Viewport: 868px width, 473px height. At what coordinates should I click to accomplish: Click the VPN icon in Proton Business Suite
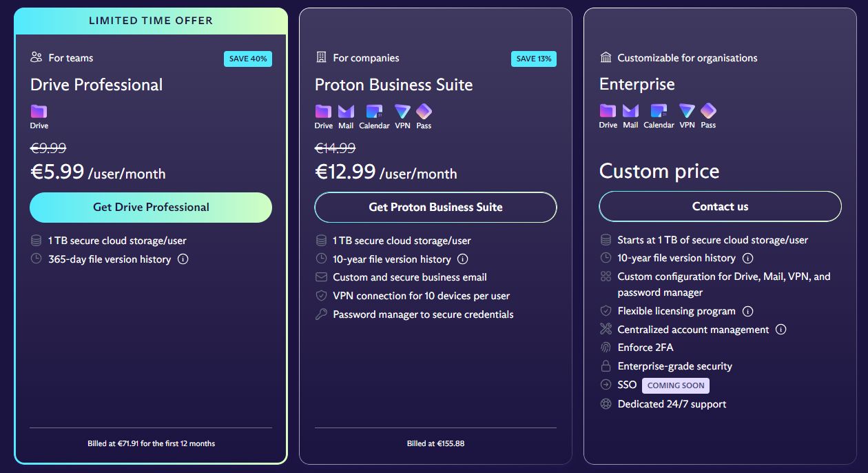[402, 112]
